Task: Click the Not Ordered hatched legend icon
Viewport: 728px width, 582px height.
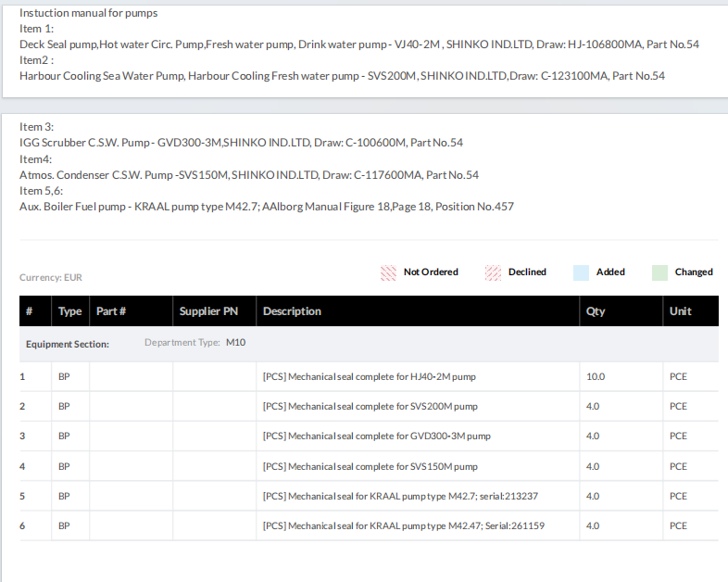Action: [x=388, y=272]
